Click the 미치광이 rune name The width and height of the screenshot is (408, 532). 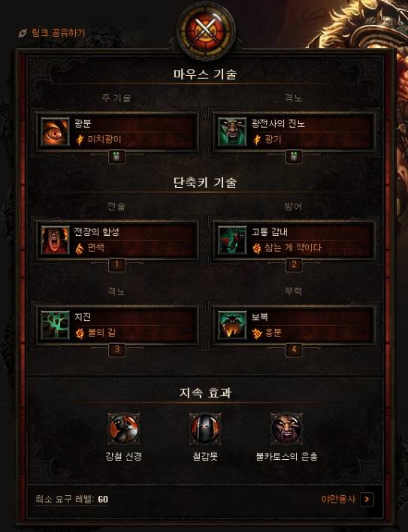[x=104, y=139]
